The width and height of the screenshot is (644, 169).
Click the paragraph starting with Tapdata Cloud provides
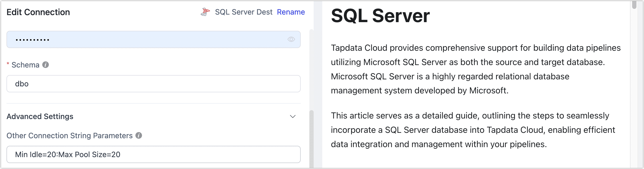point(476,69)
